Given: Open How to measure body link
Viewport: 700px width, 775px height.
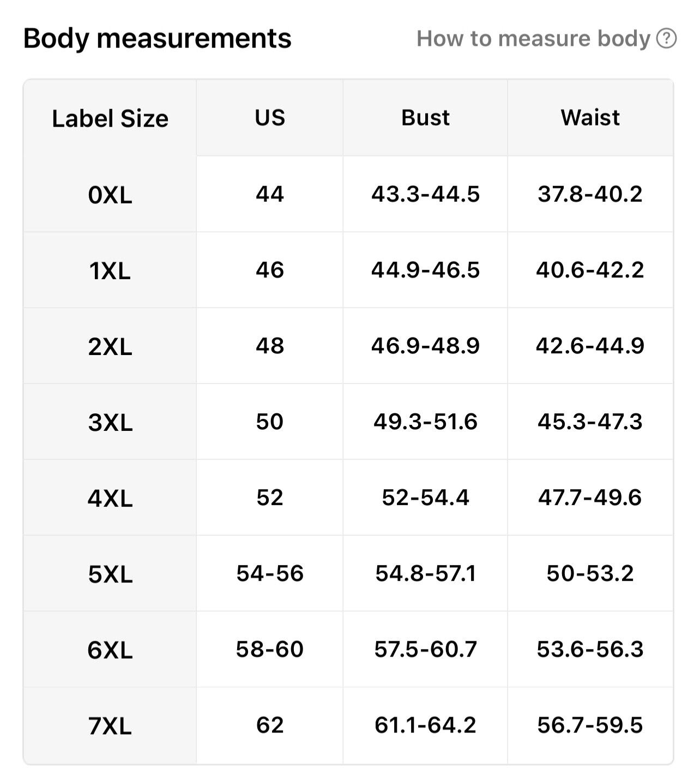Looking at the screenshot, I should (x=533, y=39).
